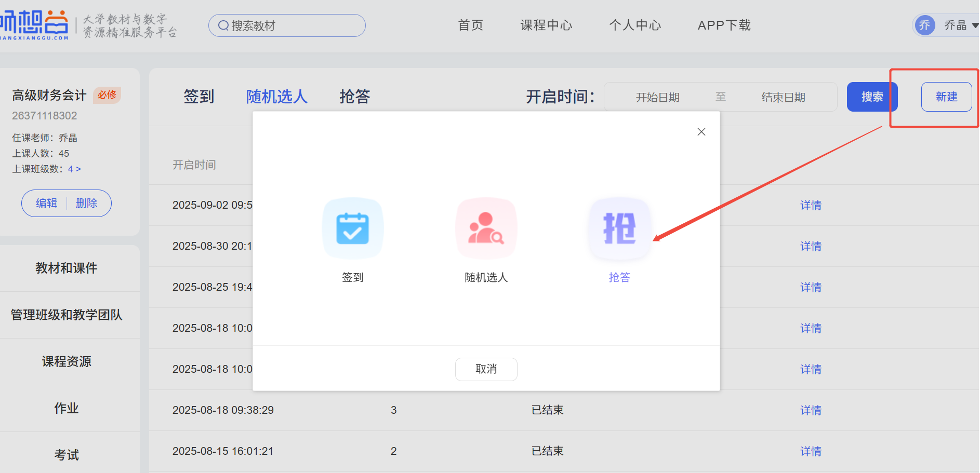Viewport: 980px width, 473px height.
Task: Open 课程中心 in top navigation
Action: [546, 25]
